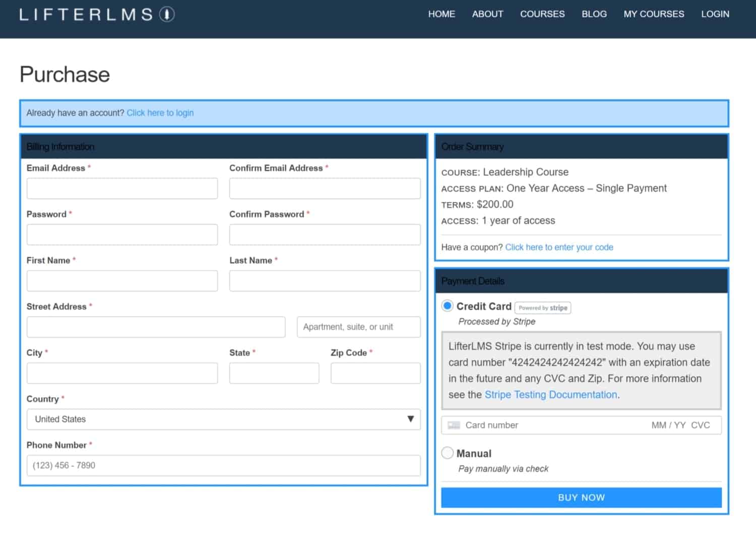Click here to login link
This screenshot has height=538, width=756.
[x=160, y=113]
